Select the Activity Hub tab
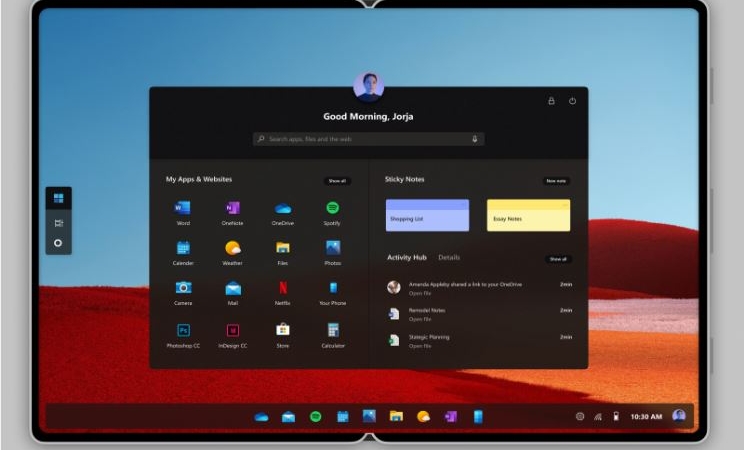Viewport: 744px width, 450px height. pyautogui.click(x=407, y=257)
